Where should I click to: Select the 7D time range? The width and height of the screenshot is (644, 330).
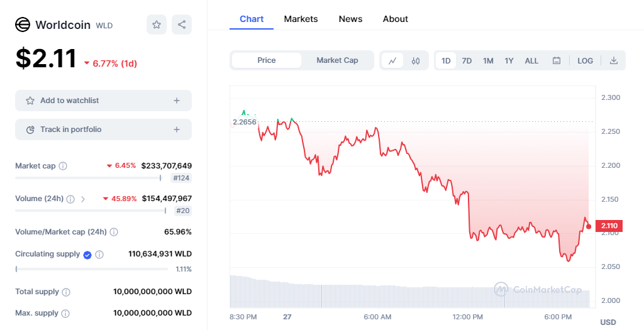(467, 60)
